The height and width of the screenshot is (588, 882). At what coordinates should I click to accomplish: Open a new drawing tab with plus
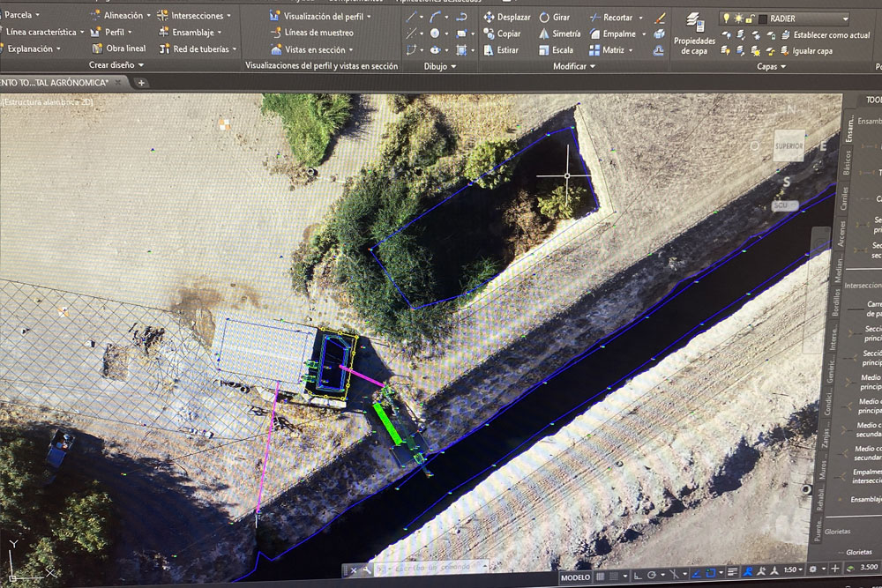tap(142, 82)
